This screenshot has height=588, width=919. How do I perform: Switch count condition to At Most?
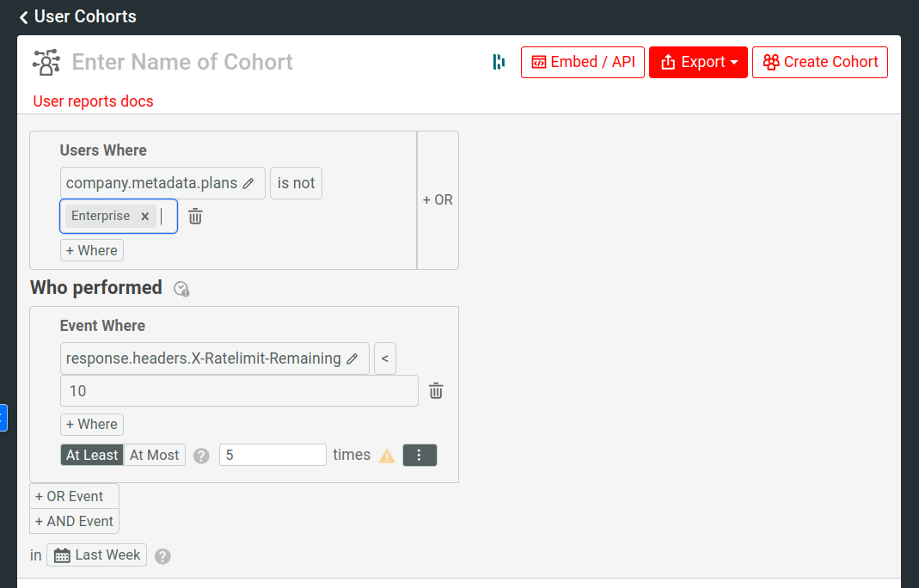(154, 455)
